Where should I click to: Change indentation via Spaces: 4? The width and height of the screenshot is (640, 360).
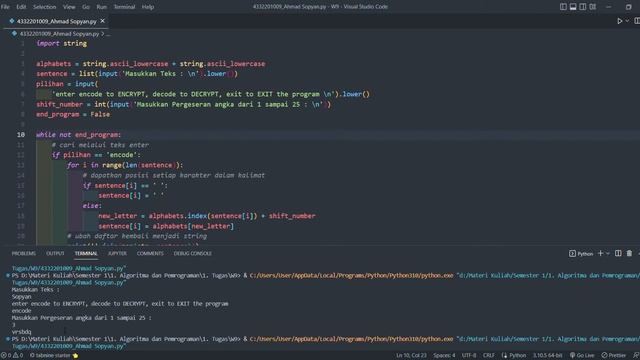tap(444, 356)
